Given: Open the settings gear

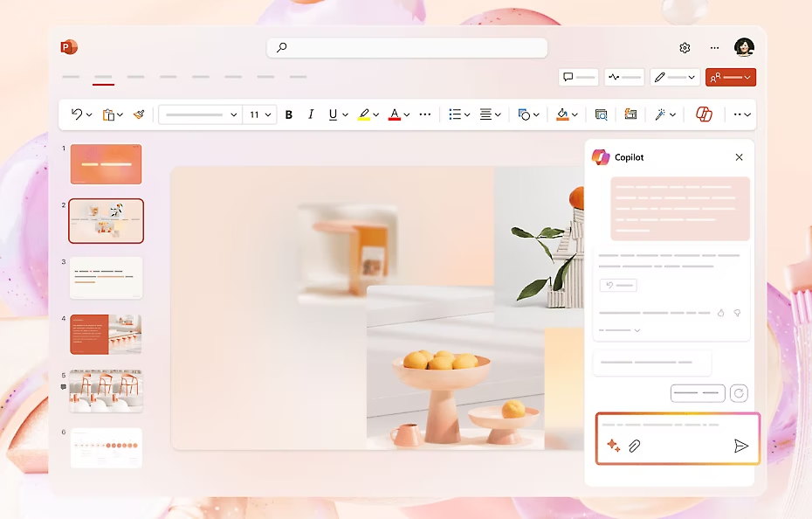Looking at the screenshot, I should (x=685, y=48).
